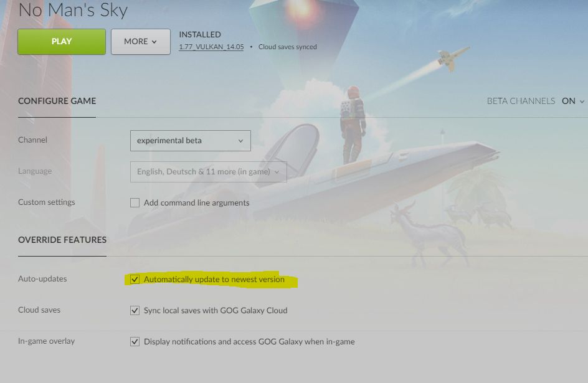Toggle Sync local saves with GOG Galaxy Cloud

(x=135, y=310)
